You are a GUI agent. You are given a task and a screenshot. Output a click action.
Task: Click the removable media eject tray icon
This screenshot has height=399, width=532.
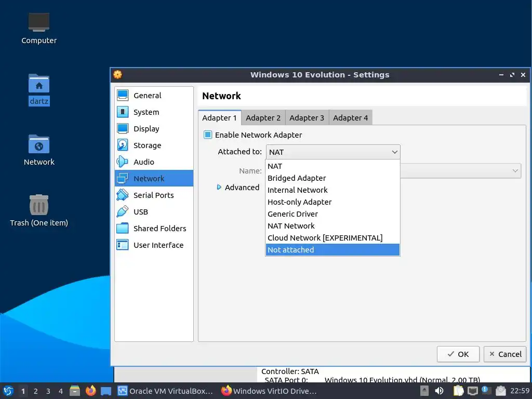coord(424,391)
